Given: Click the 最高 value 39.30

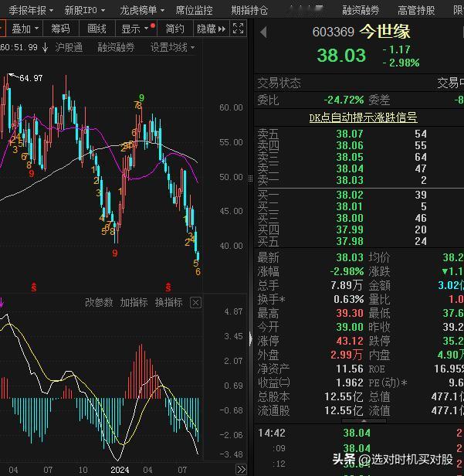Looking at the screenshot, I should coord(350,313).
